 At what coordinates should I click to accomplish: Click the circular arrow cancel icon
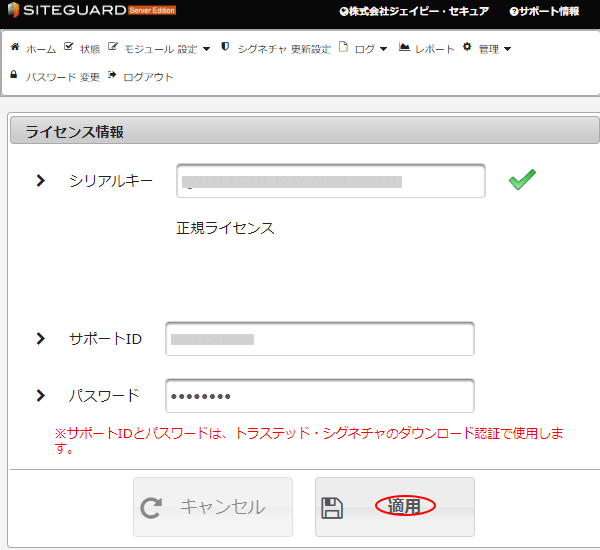point(151,508)
